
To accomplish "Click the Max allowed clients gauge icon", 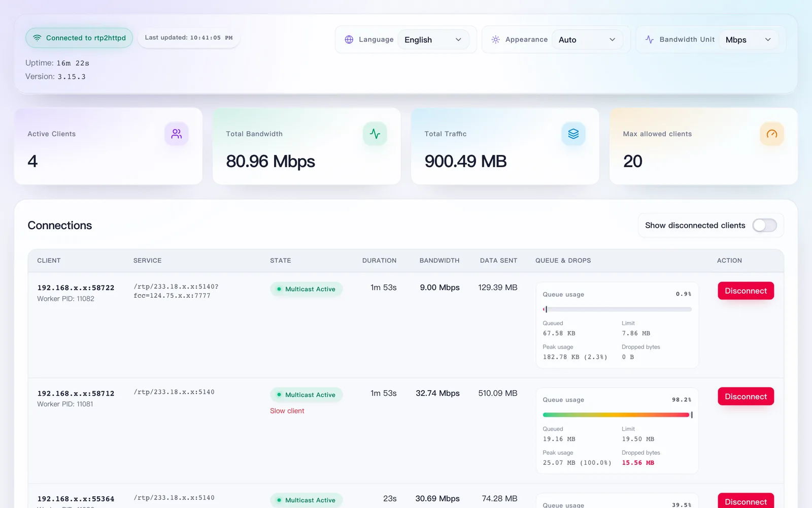I will (x=772, y=134).
